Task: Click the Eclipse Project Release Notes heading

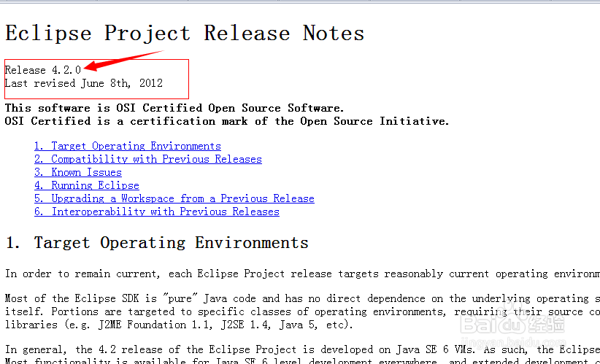Action: coord(185,33)
